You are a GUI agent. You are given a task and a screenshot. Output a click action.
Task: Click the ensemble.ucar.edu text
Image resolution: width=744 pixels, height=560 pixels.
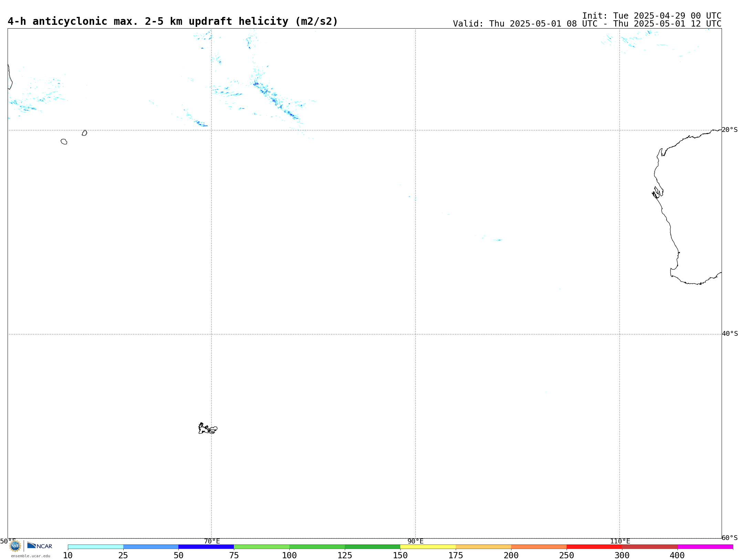[x=31, y=556]
